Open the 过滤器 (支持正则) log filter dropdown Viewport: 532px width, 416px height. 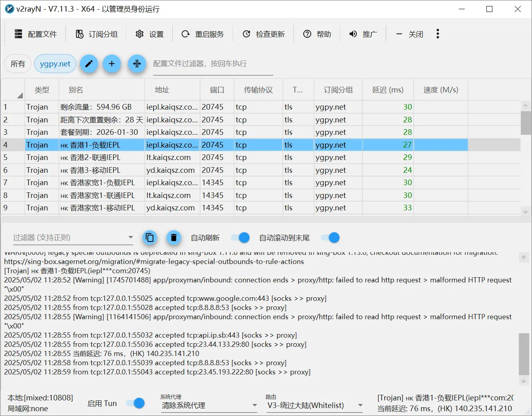tap(73, 238)
